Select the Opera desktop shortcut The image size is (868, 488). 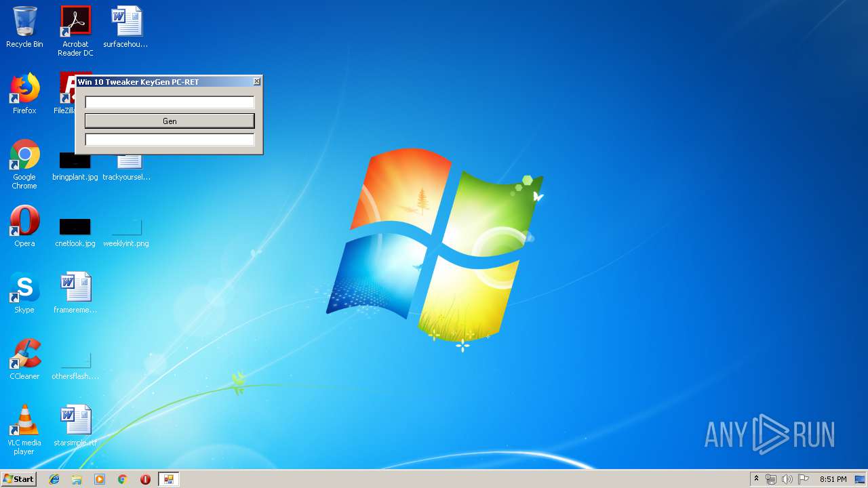(24, 226)
